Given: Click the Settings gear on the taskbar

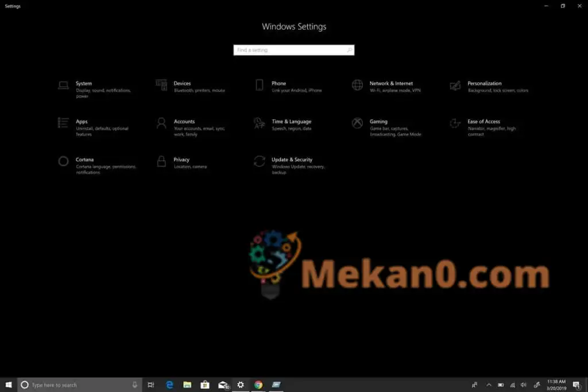Looking at the screenshot, I should coord(241,385).
